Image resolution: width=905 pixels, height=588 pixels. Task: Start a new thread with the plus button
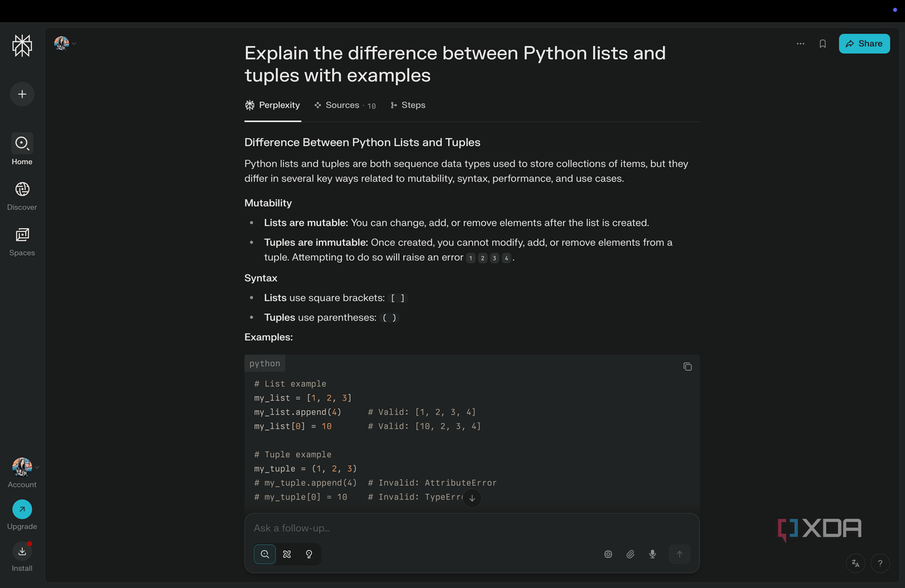tap(22, 94)
